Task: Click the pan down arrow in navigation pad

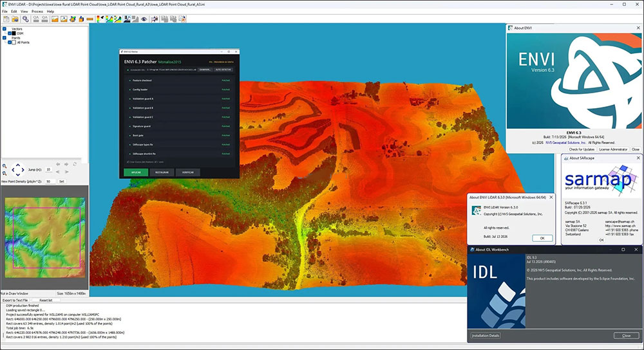Action: 18,175
